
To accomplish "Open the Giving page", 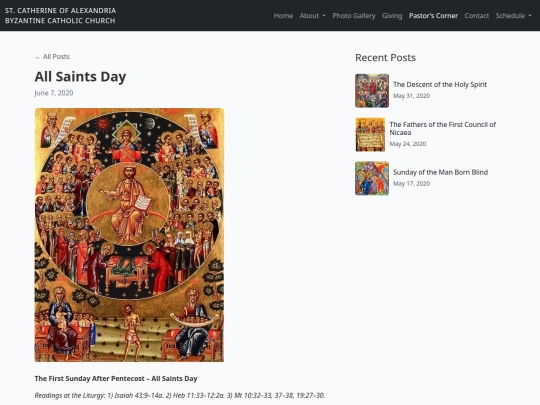I will pyautogui.click(x=392, y=16).
